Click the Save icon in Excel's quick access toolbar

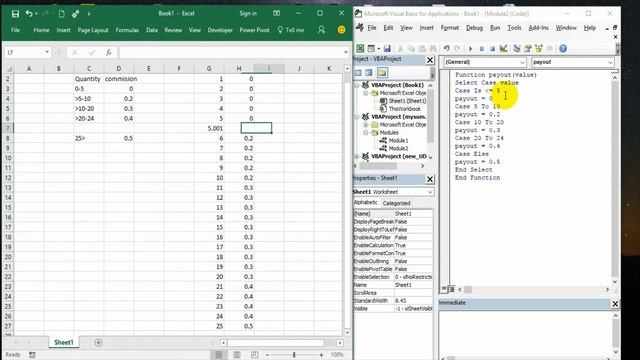click(x=15, y=14)
